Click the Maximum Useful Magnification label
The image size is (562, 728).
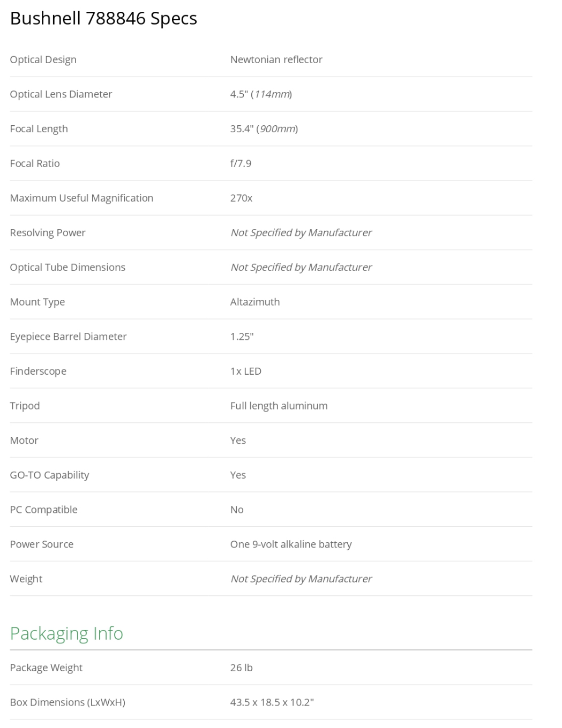(x=81, y=198)
